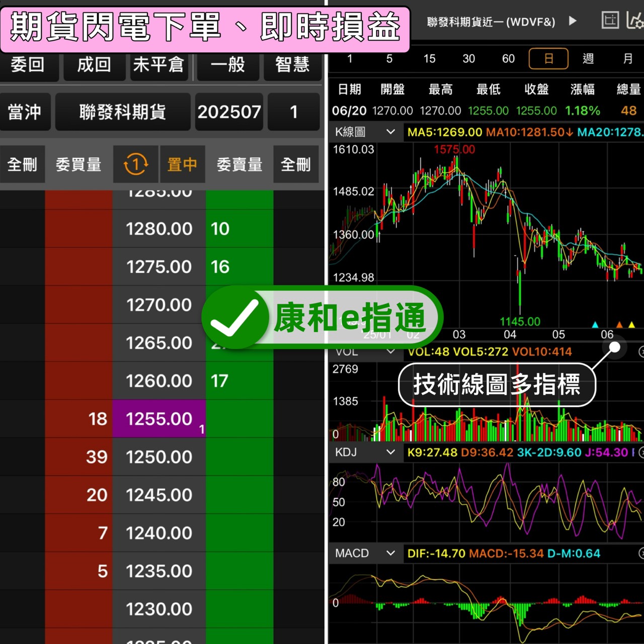Click the 全刪 button beside 委賣量
Image resolution: width=644 pixels, height=644 pixels.
pyautogui.click(x=296, y=165)
